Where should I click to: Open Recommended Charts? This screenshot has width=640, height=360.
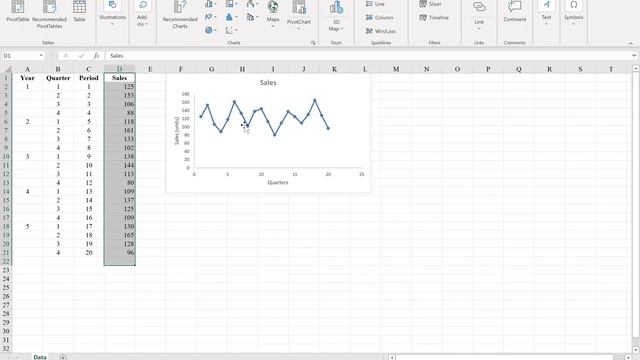tap(180, 14)
